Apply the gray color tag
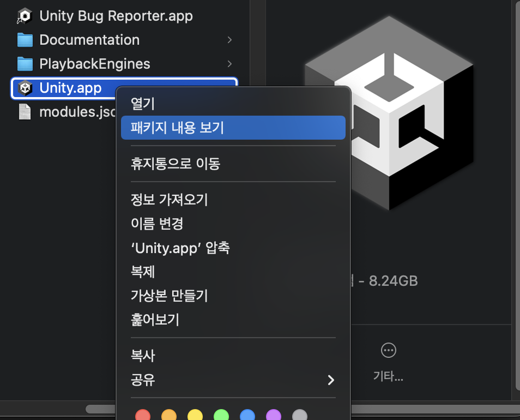Viewport: 520px width, 420px height. [x=300, y=415]
